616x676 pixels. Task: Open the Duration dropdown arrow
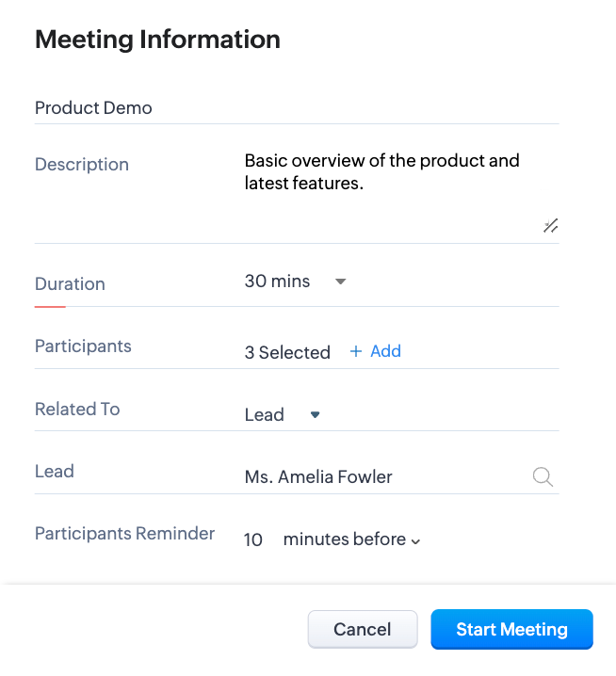click(x=341, y=282)
